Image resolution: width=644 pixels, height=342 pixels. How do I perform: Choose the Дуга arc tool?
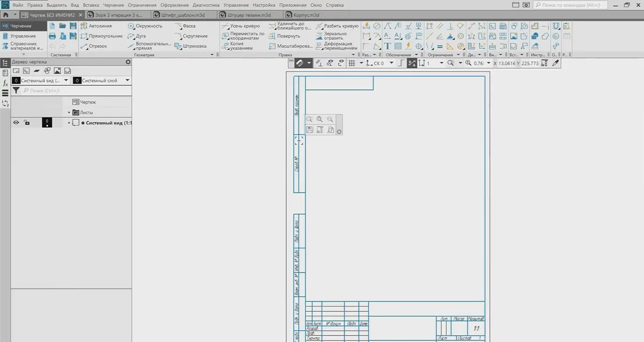click(137, 36)
